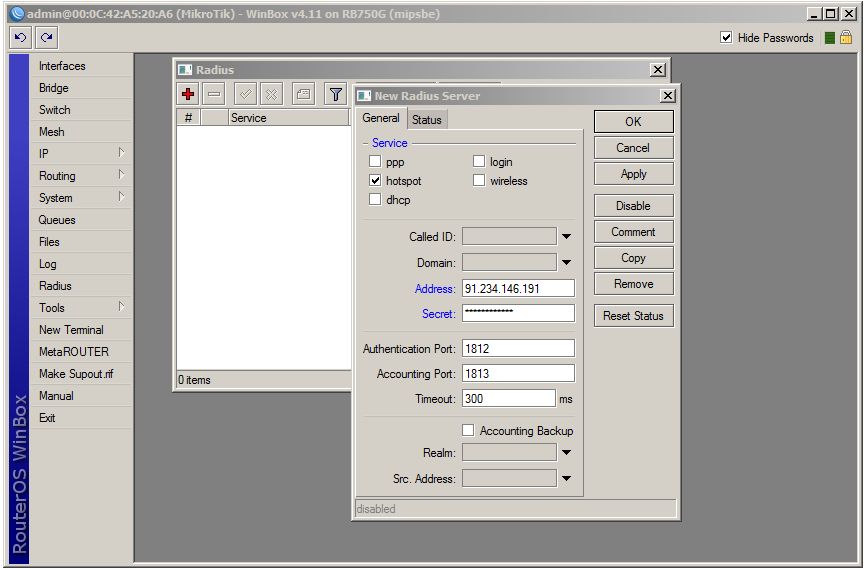Expand the Domain dropdown arrow
Viewport: 864px width, 568px height.
[x=566, y=263]
